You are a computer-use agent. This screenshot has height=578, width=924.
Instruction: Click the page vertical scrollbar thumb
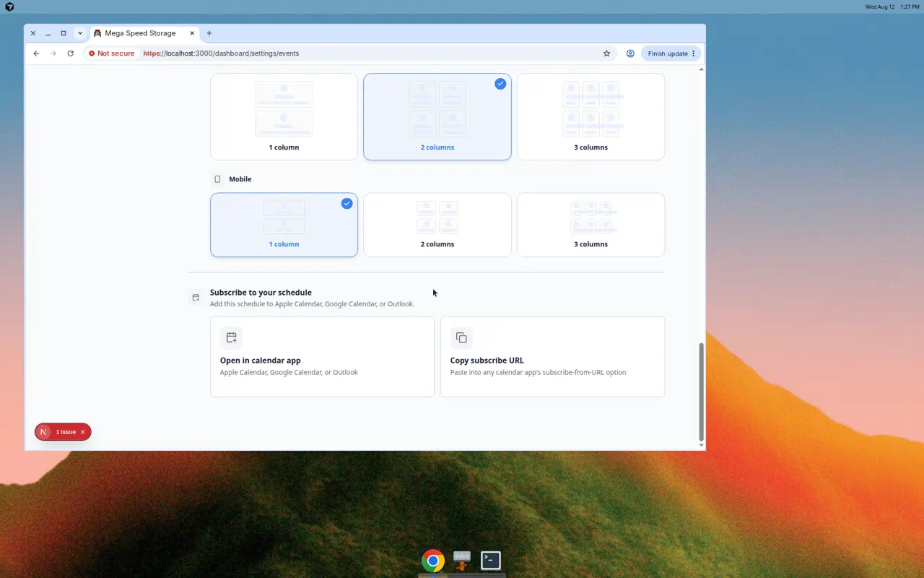(x=701, y=392)
